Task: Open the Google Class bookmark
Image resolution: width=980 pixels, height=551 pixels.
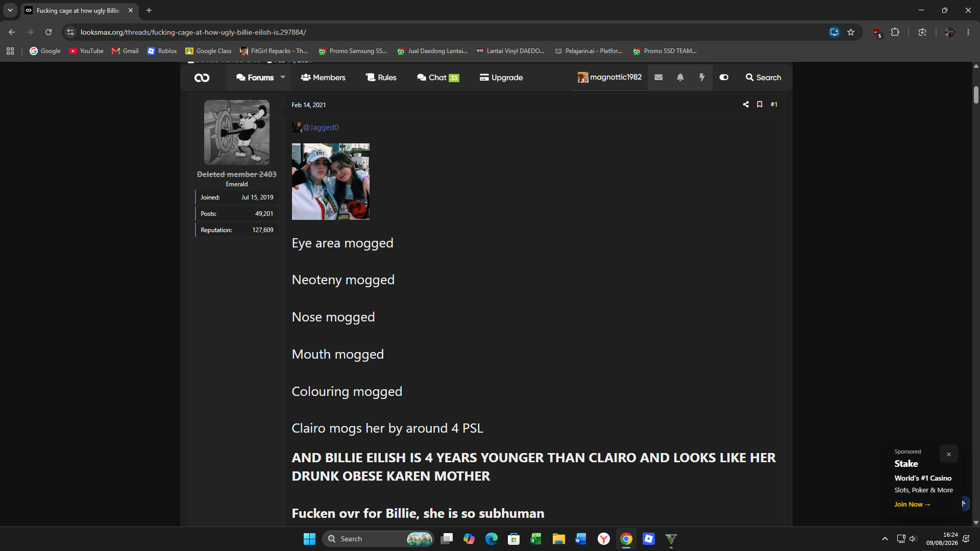Action: click(x=208, y=51)
